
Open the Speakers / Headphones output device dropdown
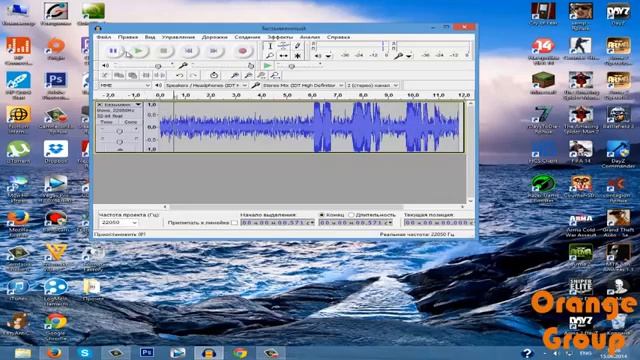pos(206,85)
